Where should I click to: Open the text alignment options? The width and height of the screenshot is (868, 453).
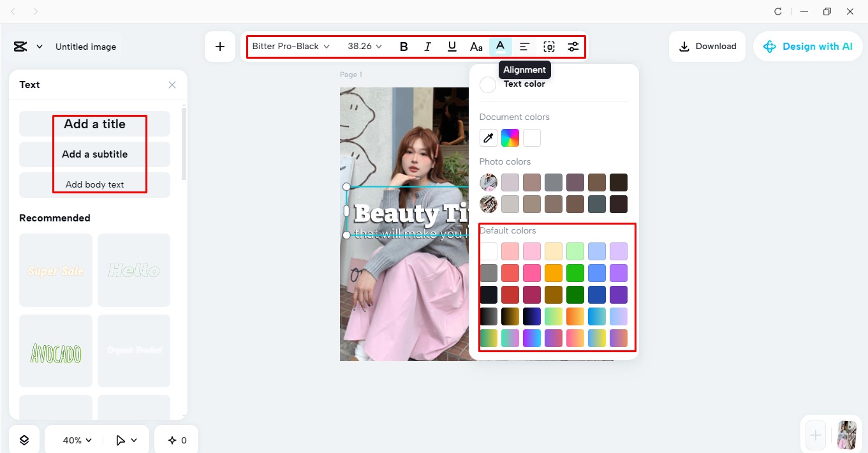524,46
